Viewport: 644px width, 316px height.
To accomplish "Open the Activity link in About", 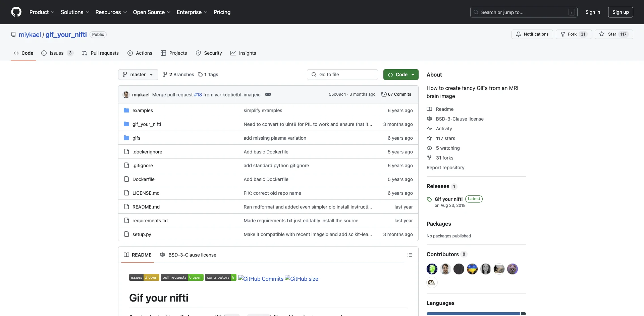I will (439, 129).
